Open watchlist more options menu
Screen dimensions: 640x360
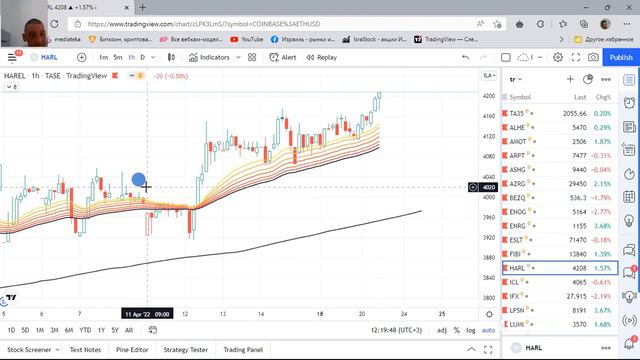coord(606,79)
